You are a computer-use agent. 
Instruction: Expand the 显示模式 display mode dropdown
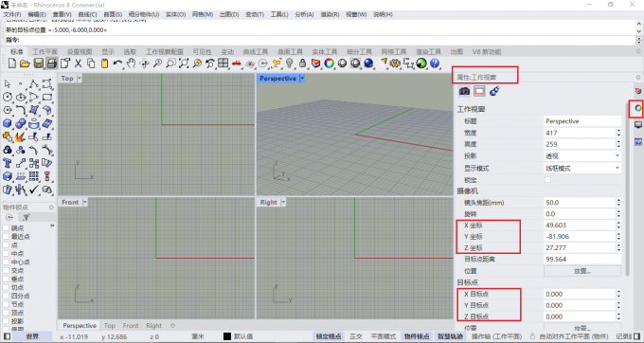pyautogui.click(x=582, y=168)
